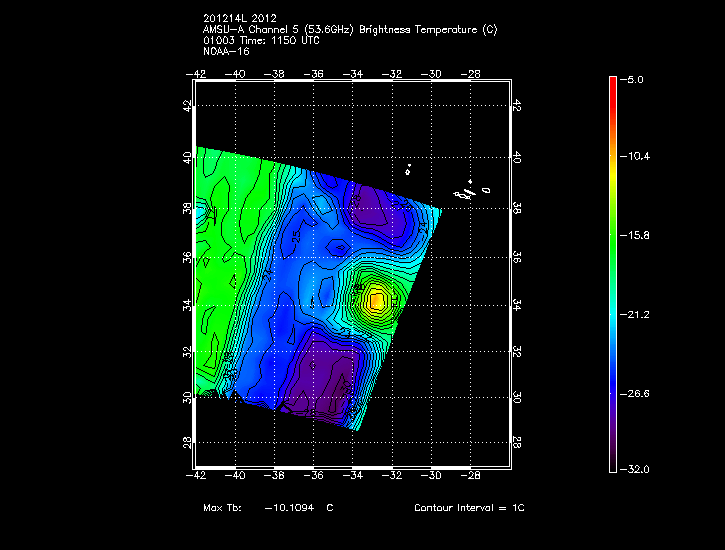Click the red top end of the color bar
The image size is (725, 550).
613,82
